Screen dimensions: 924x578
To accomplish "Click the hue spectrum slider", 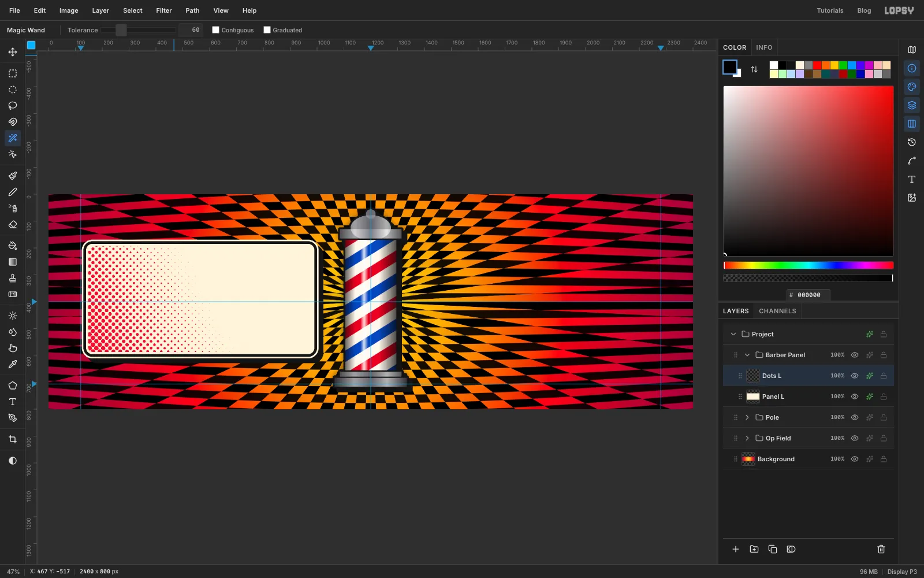I will [808, 265].
